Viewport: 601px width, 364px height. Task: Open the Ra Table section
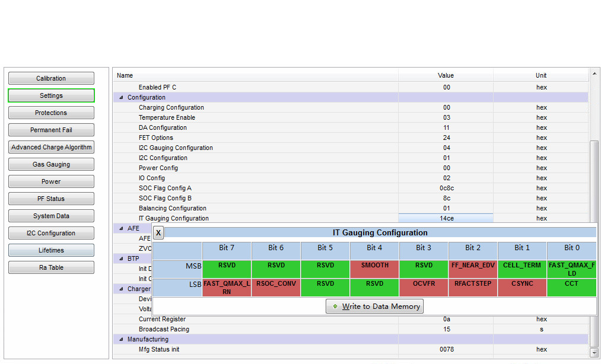[x=51, y=267]
